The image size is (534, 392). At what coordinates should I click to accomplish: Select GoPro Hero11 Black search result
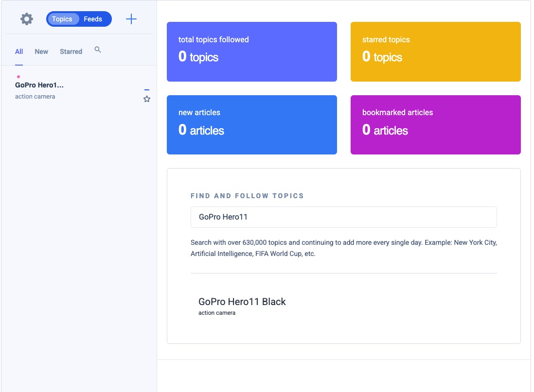[242, 302]
